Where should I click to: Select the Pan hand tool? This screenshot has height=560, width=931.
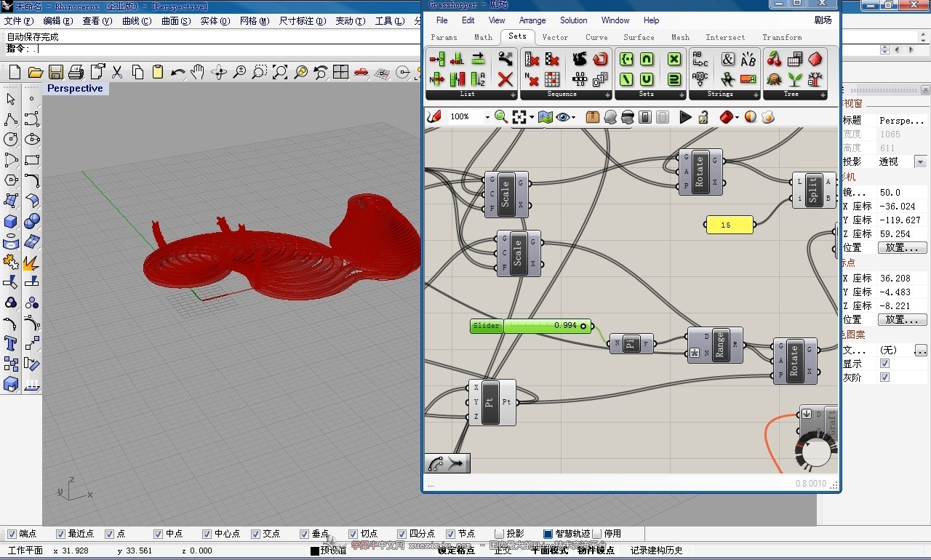(198, 72)
